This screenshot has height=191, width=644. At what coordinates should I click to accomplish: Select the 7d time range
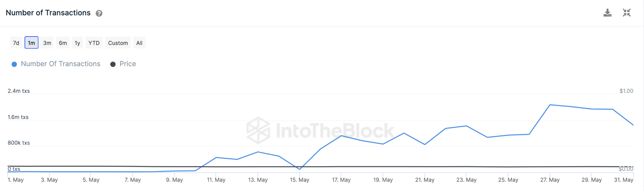(16, 43)
